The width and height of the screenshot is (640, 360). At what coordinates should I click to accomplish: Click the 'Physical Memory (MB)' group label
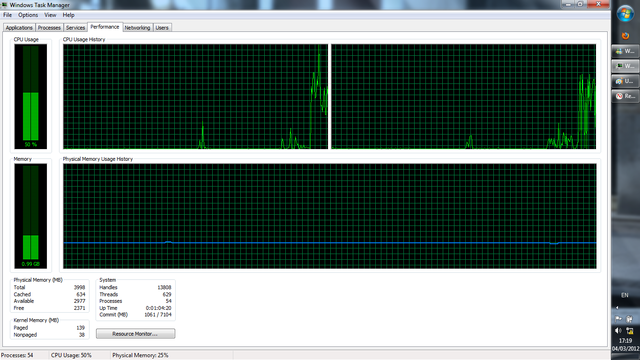point(38,280)
